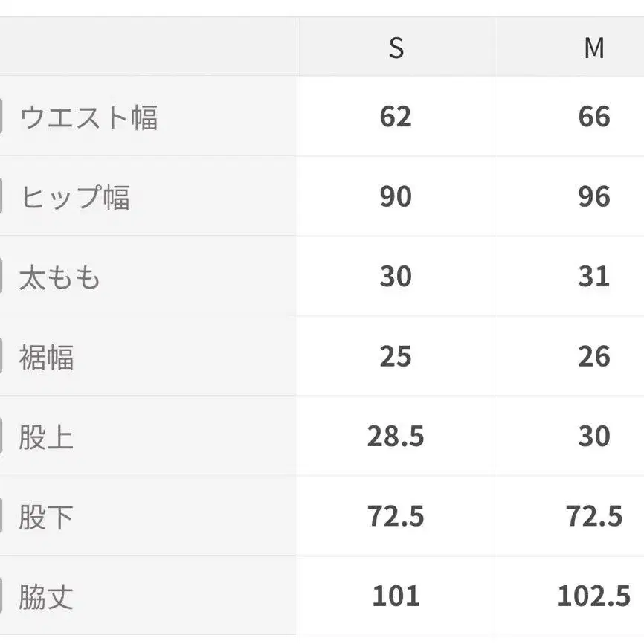Click thigh value 31 in M column
644x644 pixels.
593,277
